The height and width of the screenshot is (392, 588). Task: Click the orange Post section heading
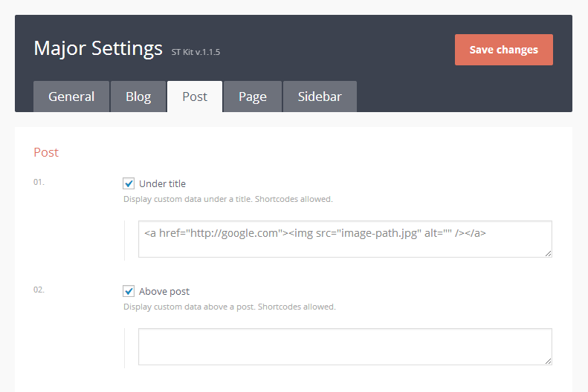point(46,152)
